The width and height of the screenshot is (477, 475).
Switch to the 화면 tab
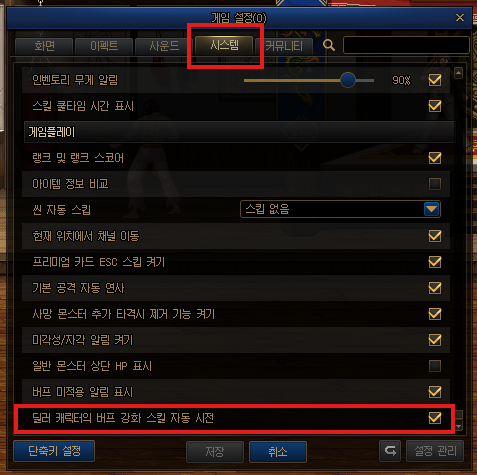[x=44, y=46]
